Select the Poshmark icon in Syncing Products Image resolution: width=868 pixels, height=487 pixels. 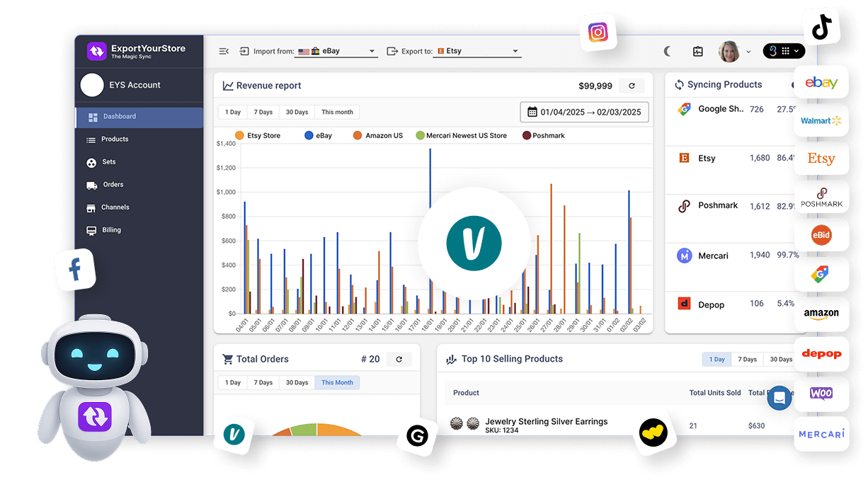[x=684, y=206]
